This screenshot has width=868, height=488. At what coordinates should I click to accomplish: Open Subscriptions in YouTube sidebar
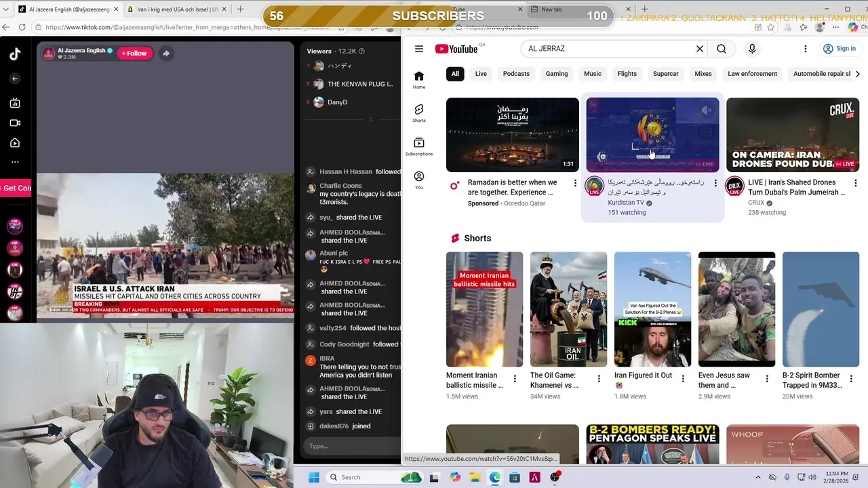[x=419, y=146]
